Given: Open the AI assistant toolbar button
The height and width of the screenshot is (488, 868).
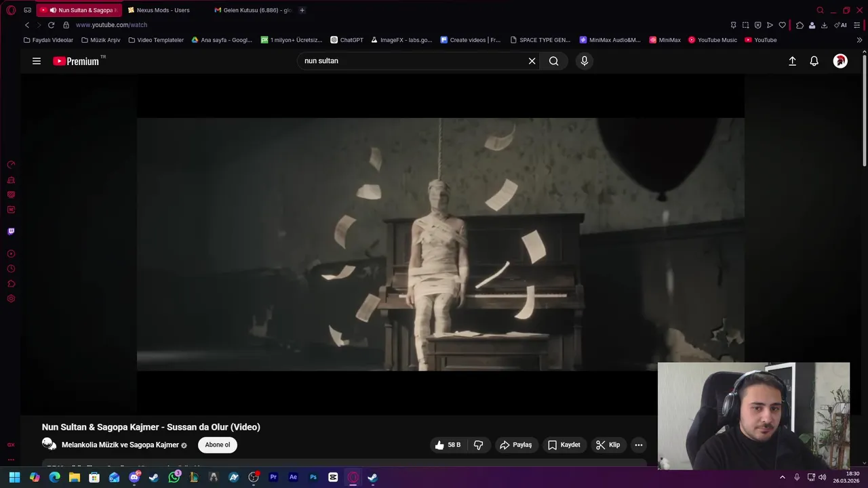Looking at the screenshot, I should 840,25.
